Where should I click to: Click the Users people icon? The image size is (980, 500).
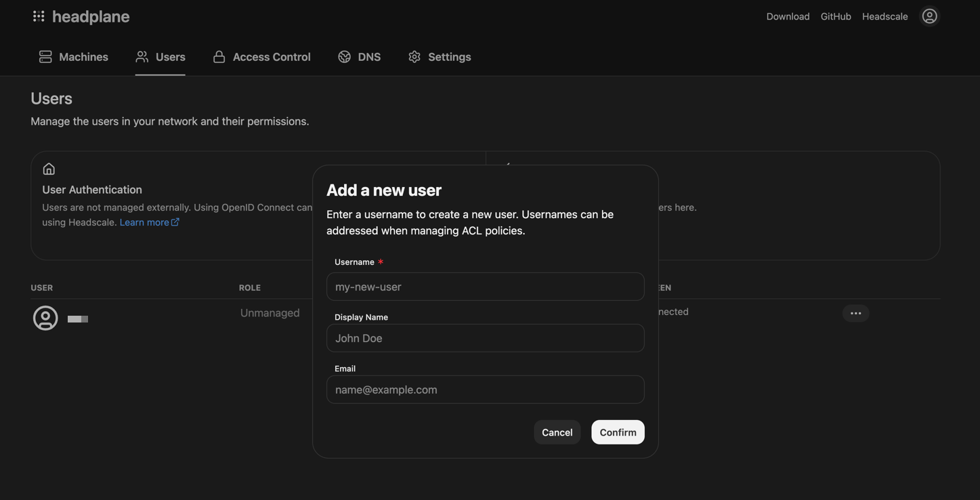click(x=142, y=57)
